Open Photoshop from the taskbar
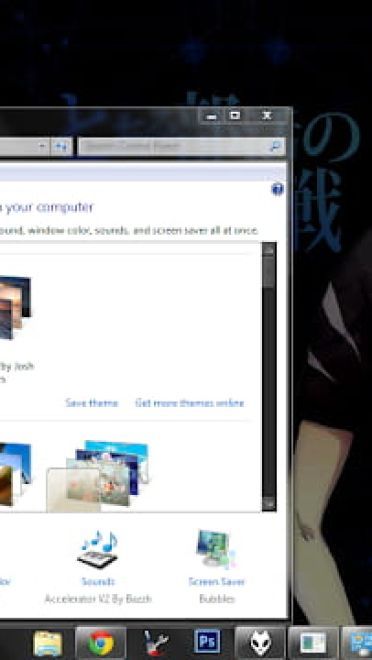Viewport: 372px width, 660px height. pyautogui.click(x=207, y=641)
